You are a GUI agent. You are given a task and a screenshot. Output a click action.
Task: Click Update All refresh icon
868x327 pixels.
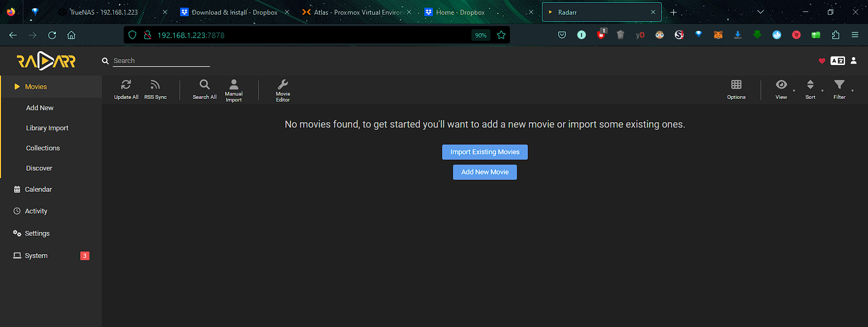point(126,85)
